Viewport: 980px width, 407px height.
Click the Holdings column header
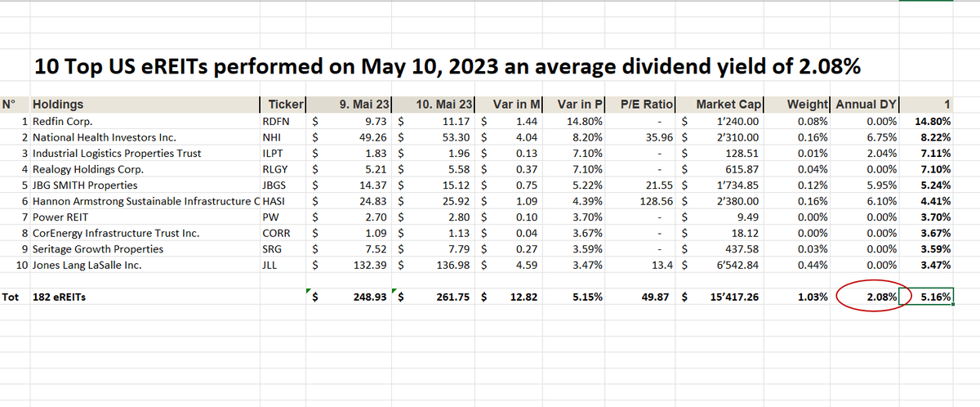pyautogui.click(x=144, y=105)
